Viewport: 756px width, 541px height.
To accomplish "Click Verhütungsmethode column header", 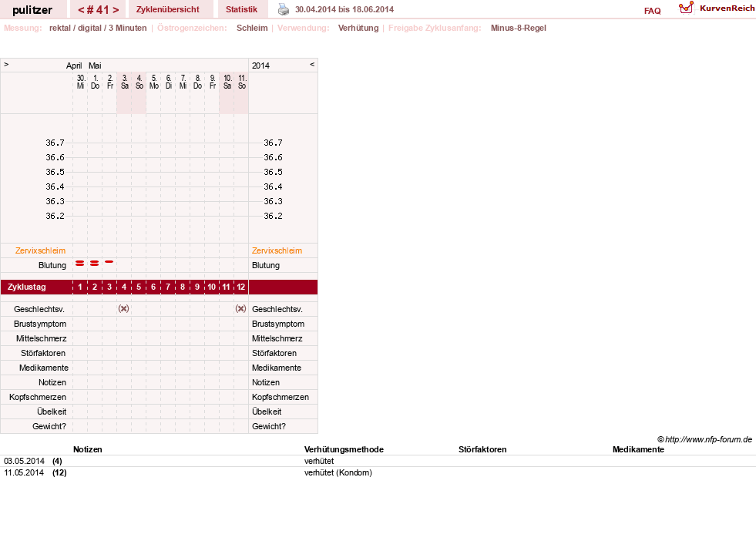I will 344,449.
